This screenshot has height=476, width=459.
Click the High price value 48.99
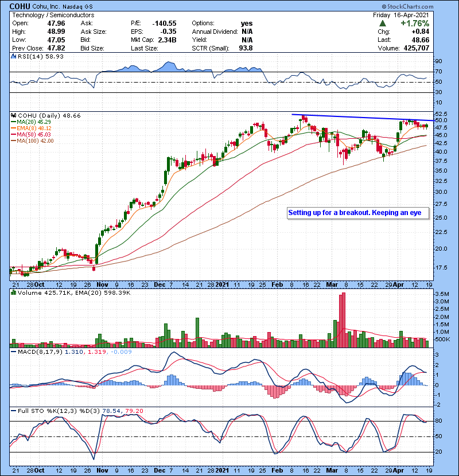tap(56, 32)
